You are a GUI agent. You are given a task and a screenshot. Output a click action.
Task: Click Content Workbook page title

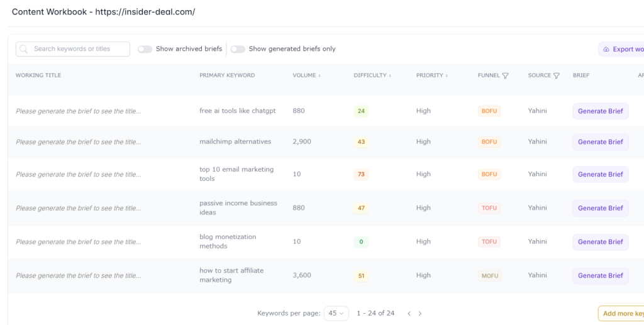coord(103,12)
